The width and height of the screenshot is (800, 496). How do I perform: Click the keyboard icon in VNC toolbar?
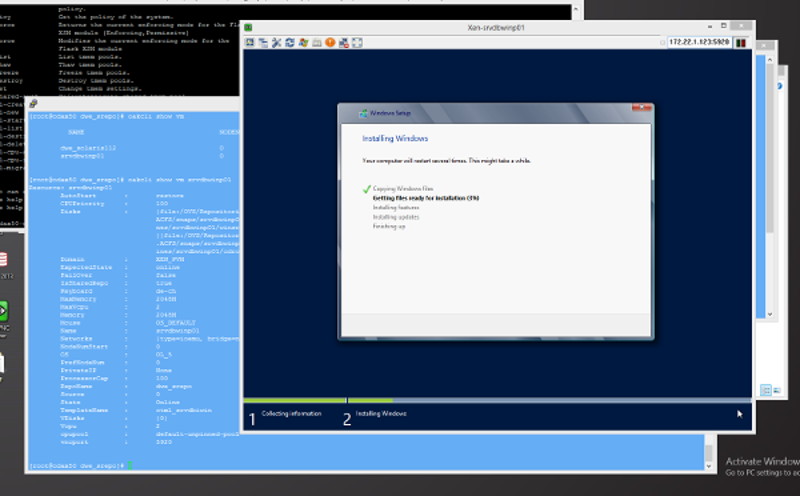click(x=317, y=43)
